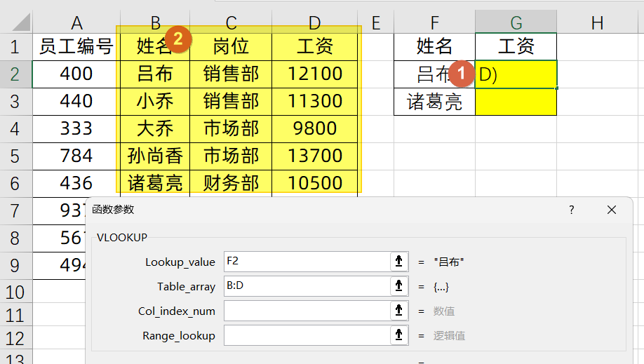This screenshot has width=644, height=364.
Task: Click the 工资 header cell in column D
Action: click(314, 47)
